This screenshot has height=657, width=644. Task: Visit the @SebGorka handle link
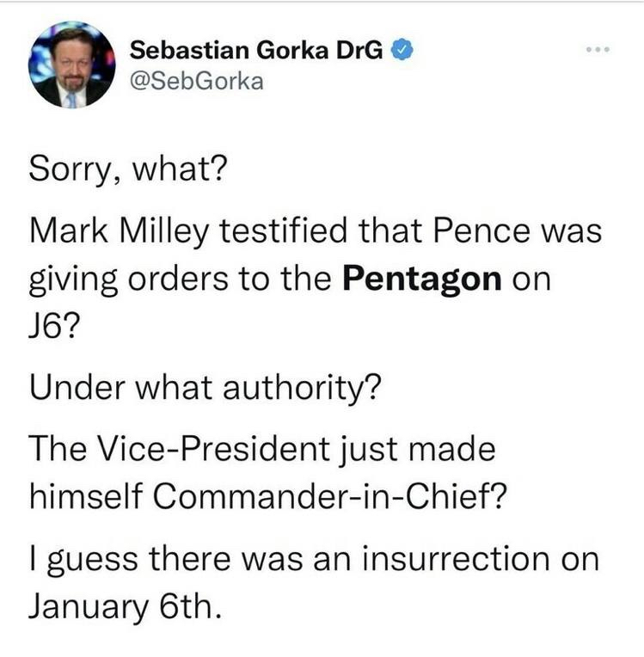coord(197,82)
